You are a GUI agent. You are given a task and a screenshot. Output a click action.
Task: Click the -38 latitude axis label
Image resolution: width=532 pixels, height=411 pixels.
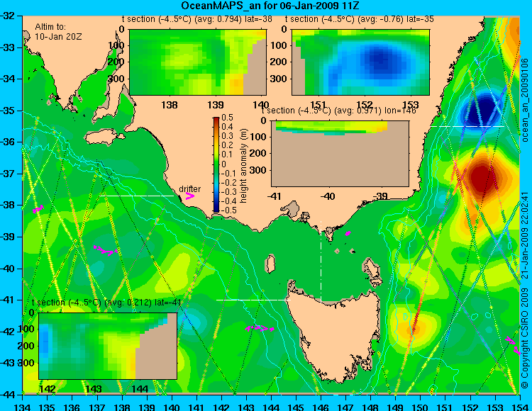coord(8,205)
